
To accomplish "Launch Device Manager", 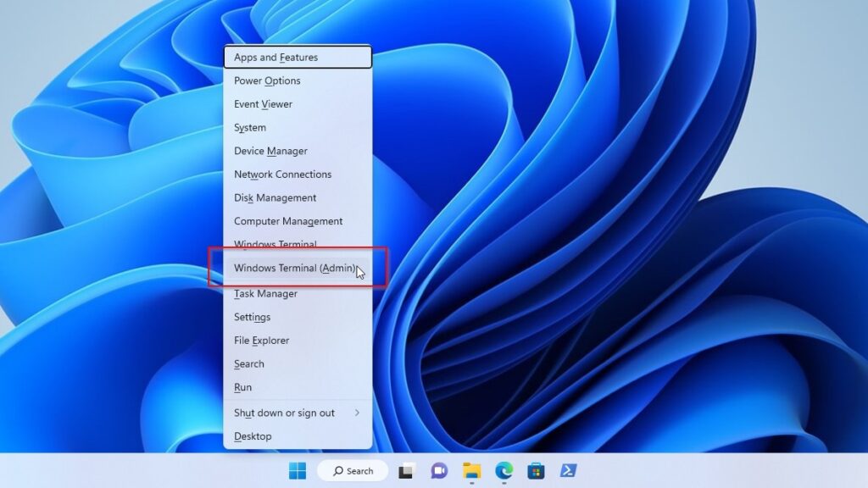I will 298,151.
